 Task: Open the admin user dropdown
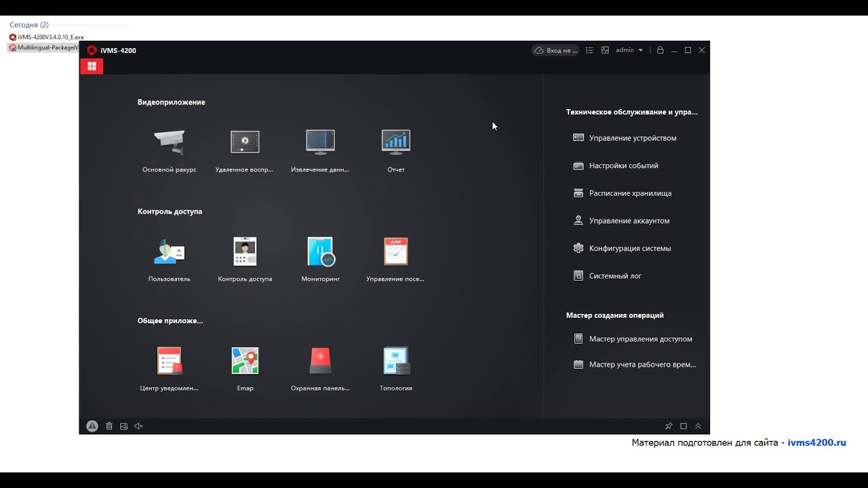pos(629,50)
